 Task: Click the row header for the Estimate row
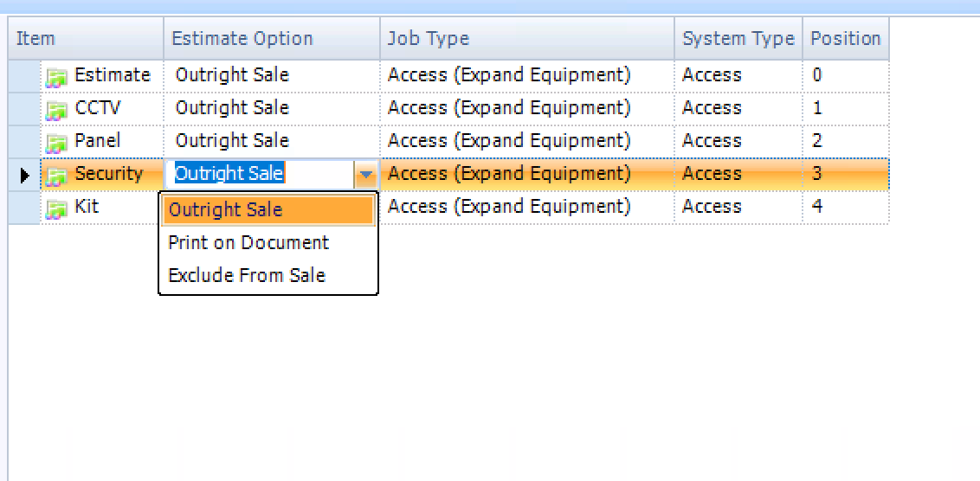pyautogui.click(x=24, y=76)
